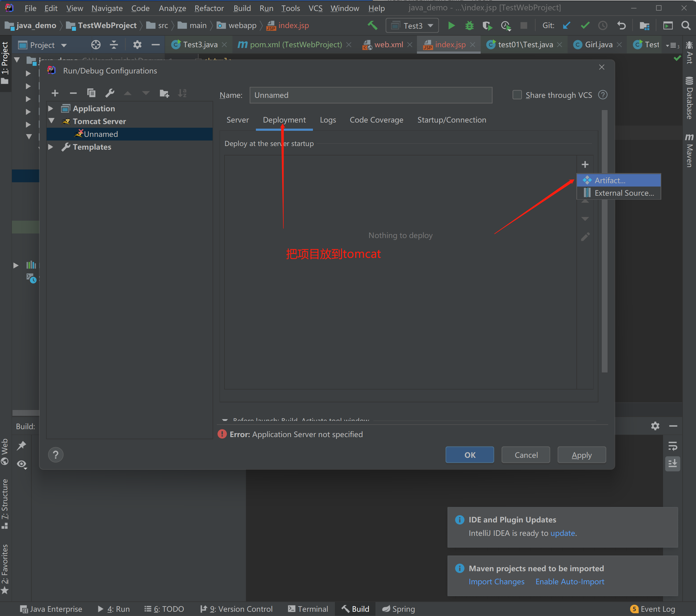Toggle scroll to end in the Build output

tap(673, 464)
